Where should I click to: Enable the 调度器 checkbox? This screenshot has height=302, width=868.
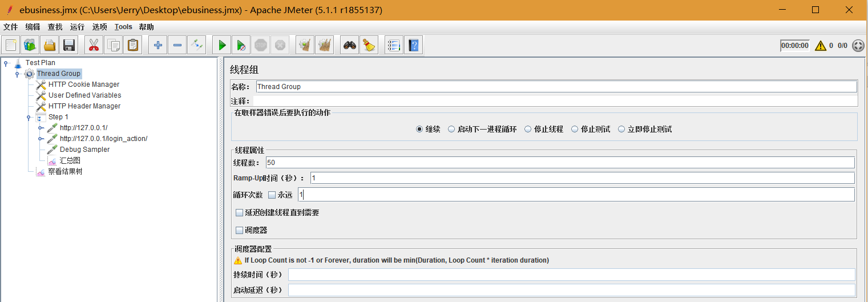240,231
